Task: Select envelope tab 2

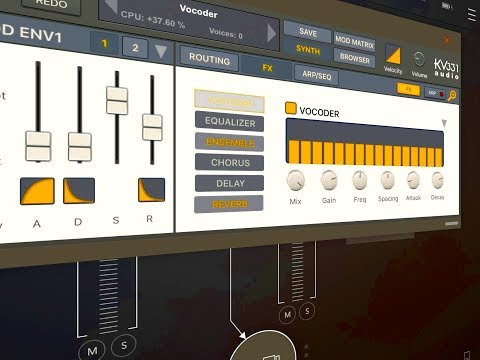Action: 135,47
